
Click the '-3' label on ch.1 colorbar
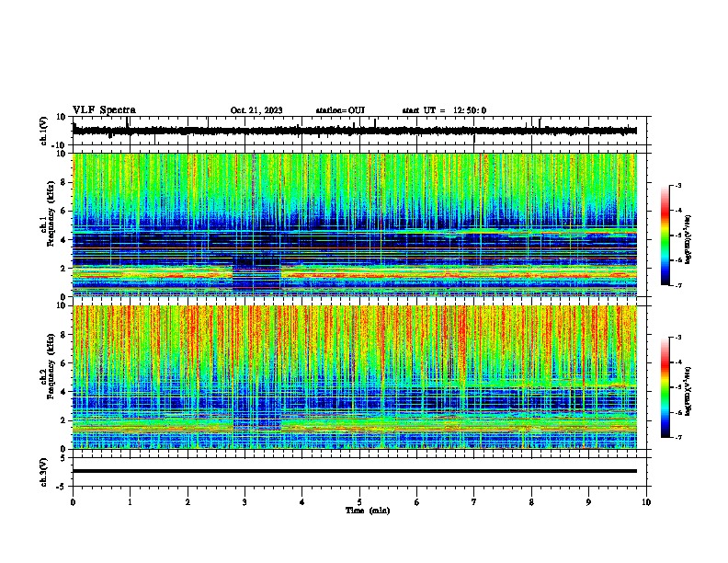point(678,185)
